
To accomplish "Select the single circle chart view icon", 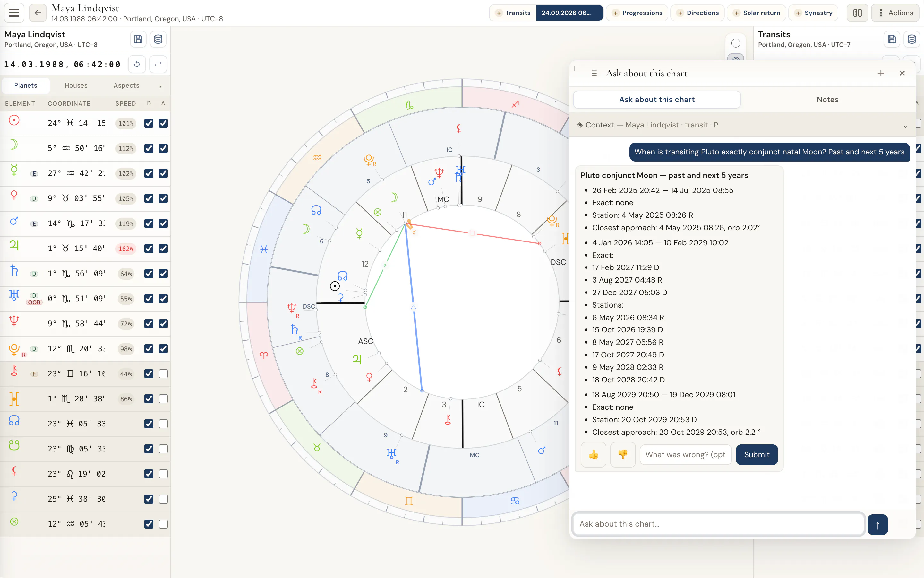I will [736, 43].
